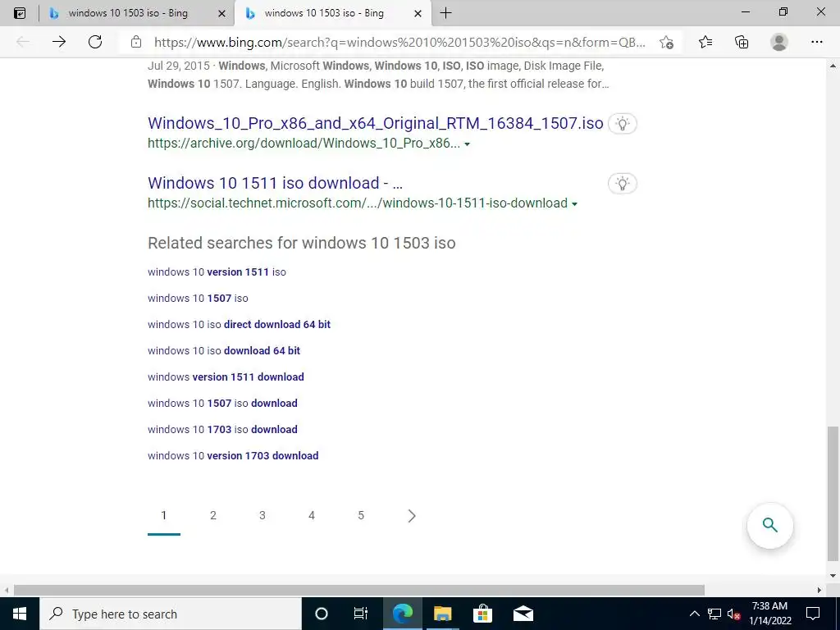
Task: Click scroll-right arrow of horizontal scrollbar
Action: pos(819,590)
